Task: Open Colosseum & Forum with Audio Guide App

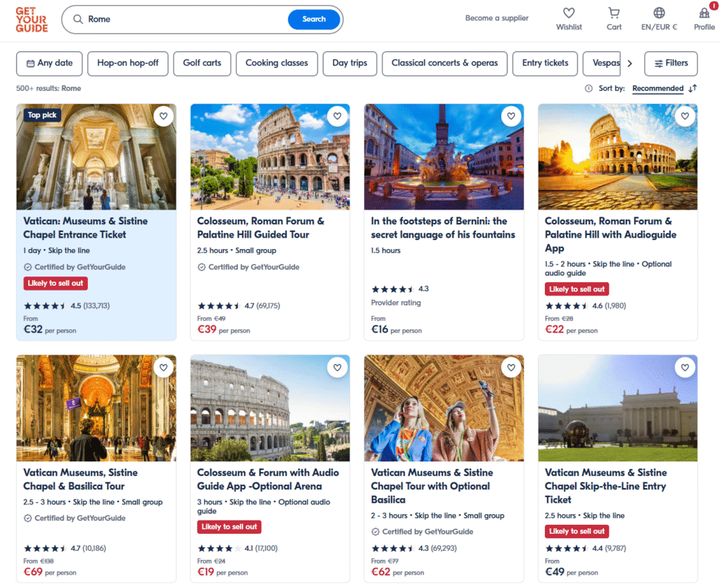Action: coord(268,479)
